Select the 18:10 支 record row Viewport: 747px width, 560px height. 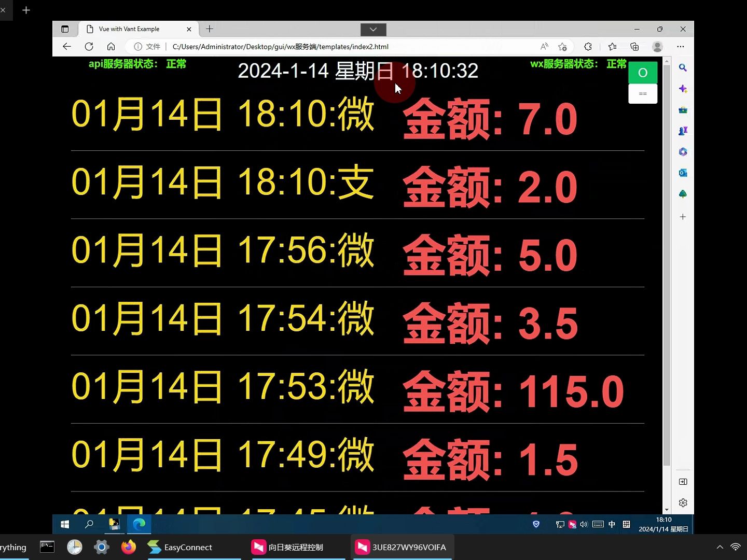pyautogui.click(x=357, y=185)
